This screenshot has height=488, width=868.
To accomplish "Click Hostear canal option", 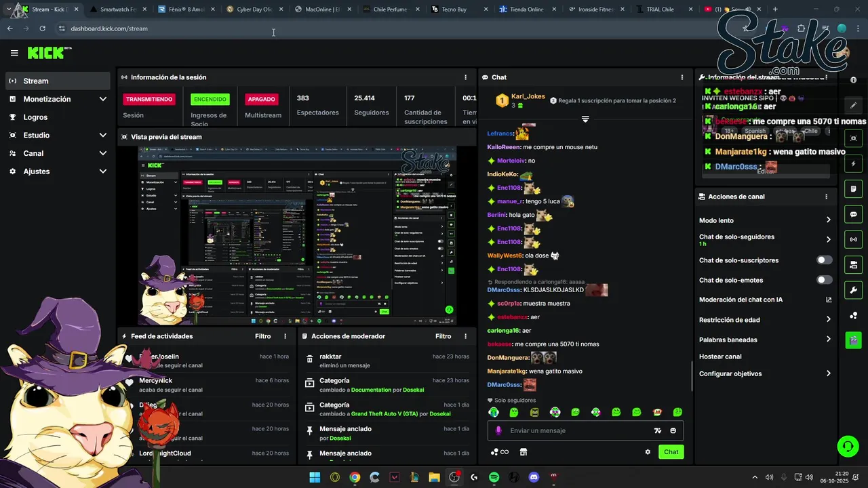I will (720, 357).
